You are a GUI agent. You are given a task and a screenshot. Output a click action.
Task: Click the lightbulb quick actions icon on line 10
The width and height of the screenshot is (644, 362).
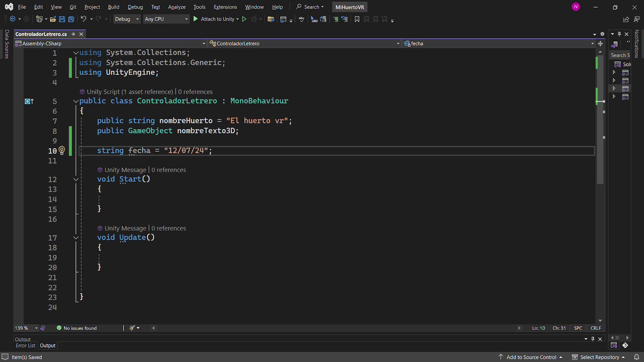coord(62,150)
